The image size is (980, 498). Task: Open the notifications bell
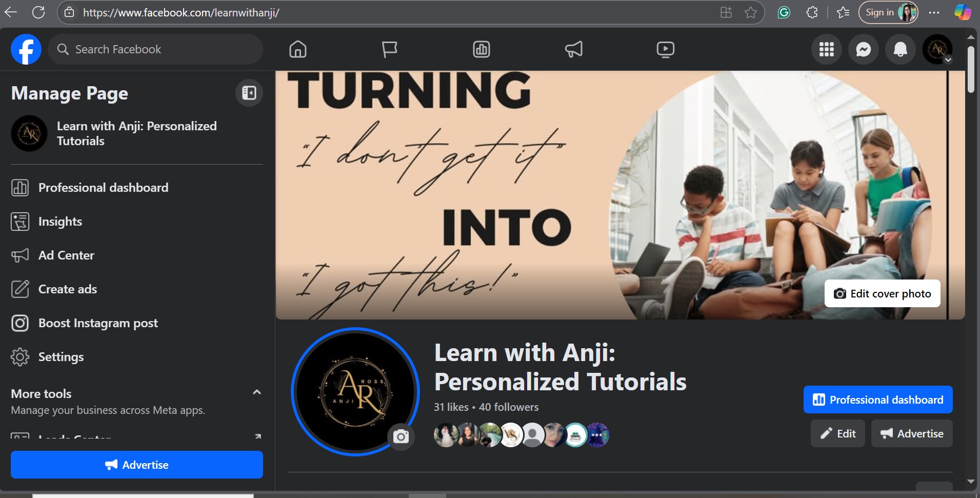coord(901,49)
